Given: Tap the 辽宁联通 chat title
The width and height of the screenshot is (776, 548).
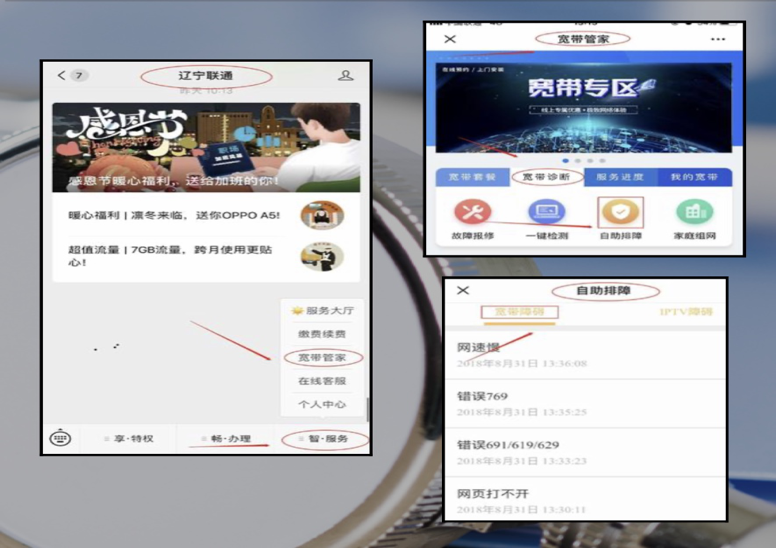Looking at the screenshot, I should coord(206,76).
